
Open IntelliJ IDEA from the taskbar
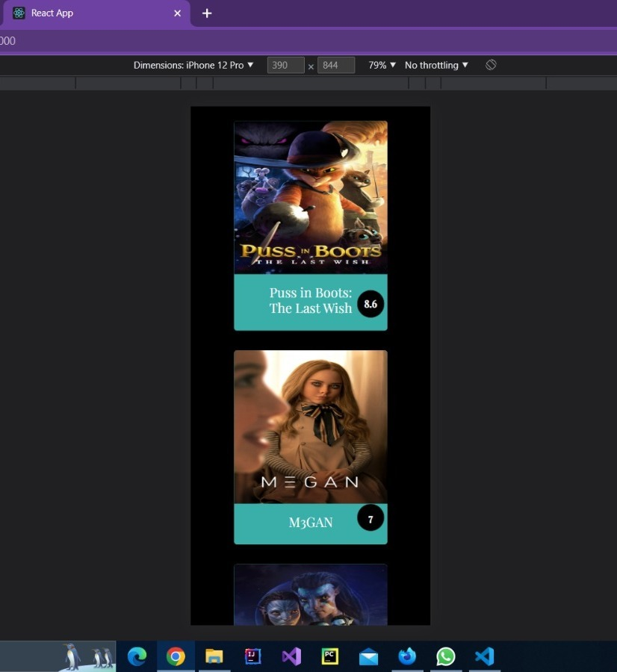click(x=252, y=656)
